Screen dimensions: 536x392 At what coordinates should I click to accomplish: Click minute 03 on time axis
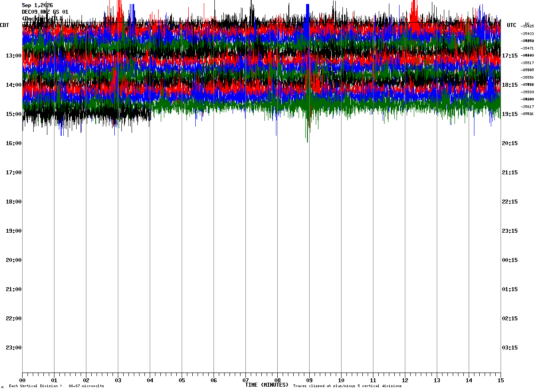[118, 380]
